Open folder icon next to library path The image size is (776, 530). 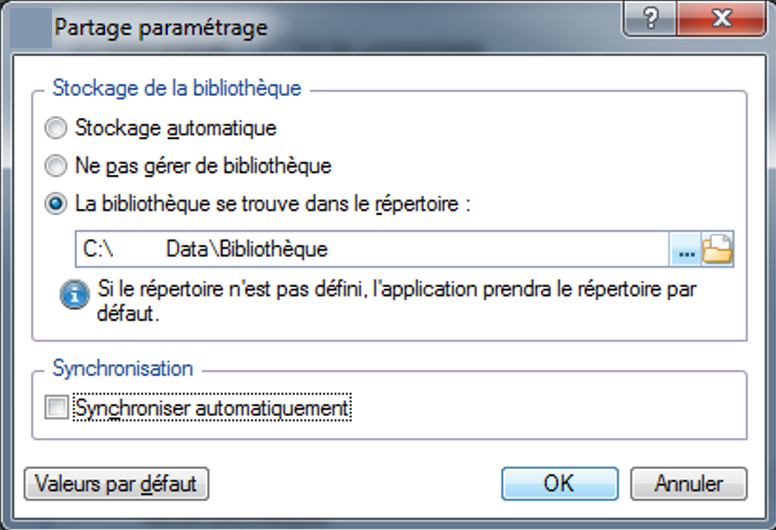tap(717, 248)
